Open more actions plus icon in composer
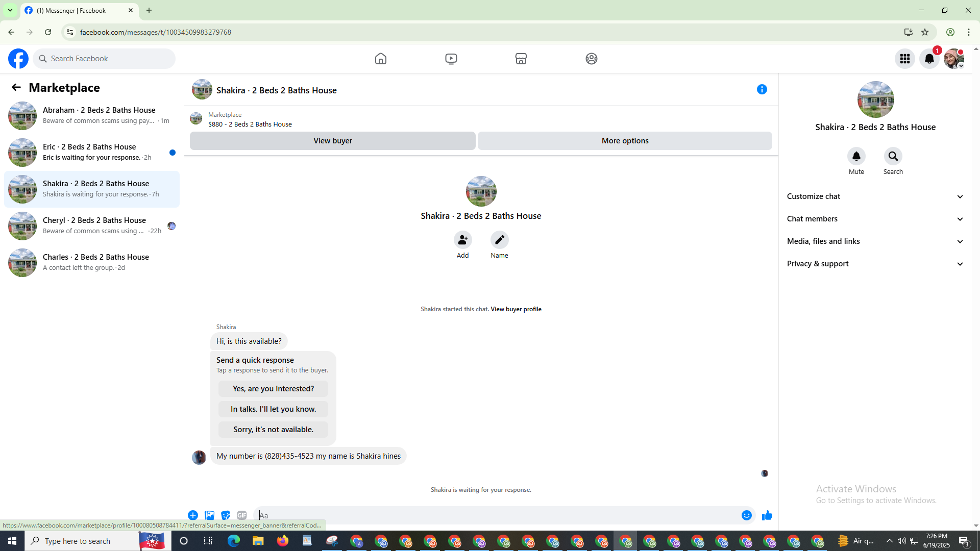This screenshot has width=980, height=551. pos(193,515)
